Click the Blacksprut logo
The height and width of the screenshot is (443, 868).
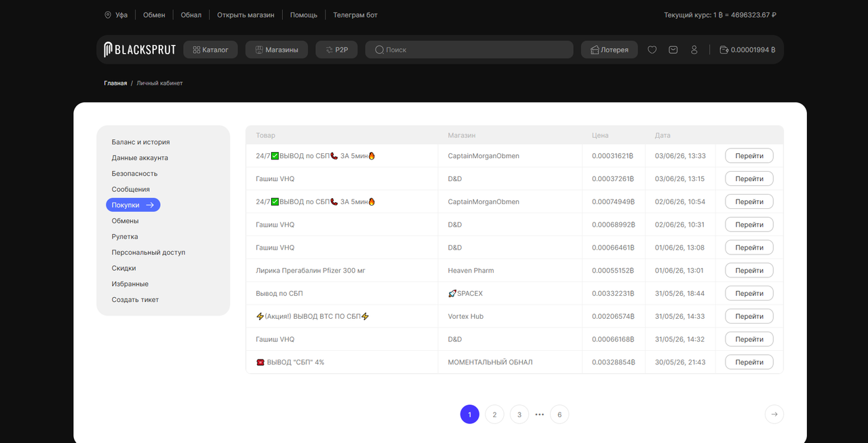click(x=140, y=50)
